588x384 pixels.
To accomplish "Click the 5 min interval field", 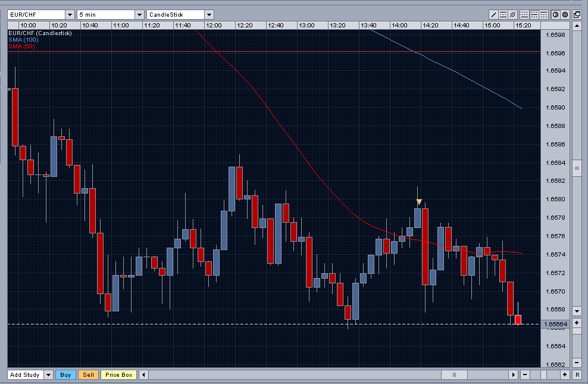I will pyautogui.click(x=106, y=15).
